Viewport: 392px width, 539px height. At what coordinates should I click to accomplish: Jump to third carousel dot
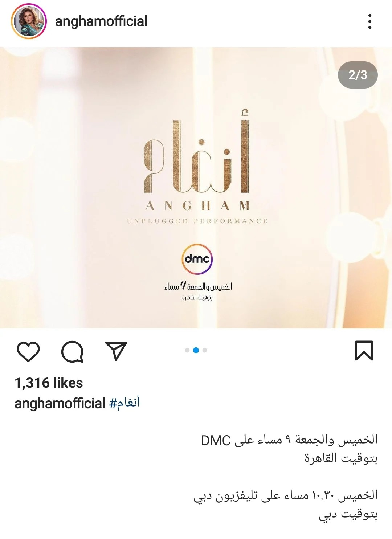click(x=205, y=350)
